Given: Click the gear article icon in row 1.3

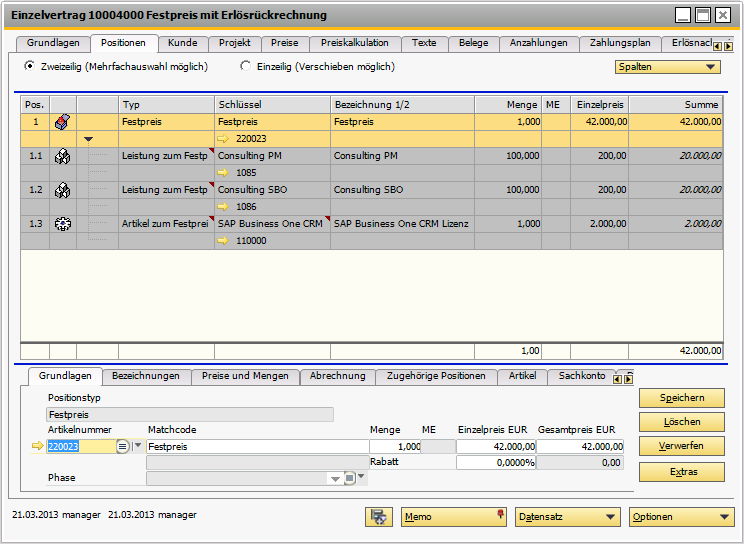Looking at the screenshot, I should [62, 224].
